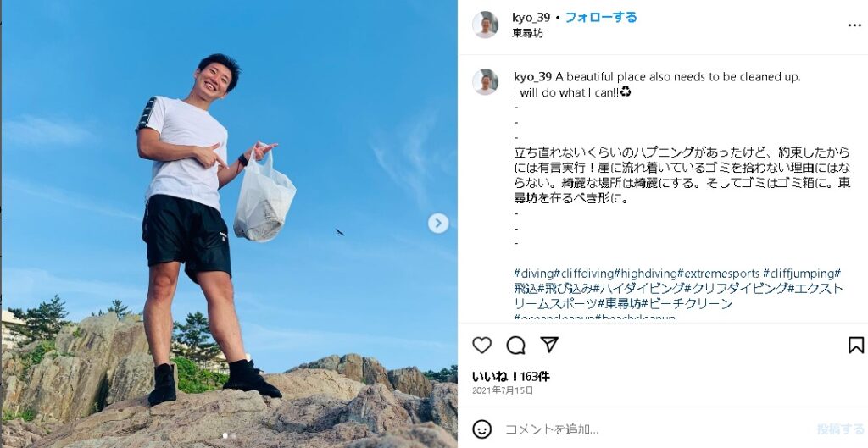868x448 pixels.
Task: Click the kyo_39 avatar beside the caption
Action: 486,82
